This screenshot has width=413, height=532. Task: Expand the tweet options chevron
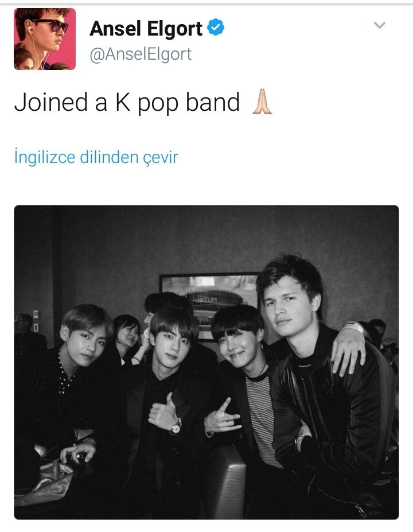pyautogui.click(x=379, y=25)
